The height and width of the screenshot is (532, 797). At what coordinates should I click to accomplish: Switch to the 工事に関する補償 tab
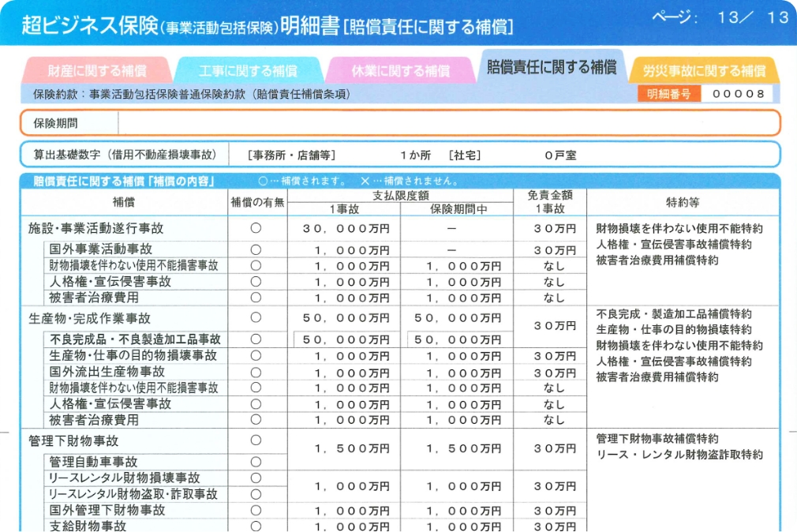pos(248,71)
